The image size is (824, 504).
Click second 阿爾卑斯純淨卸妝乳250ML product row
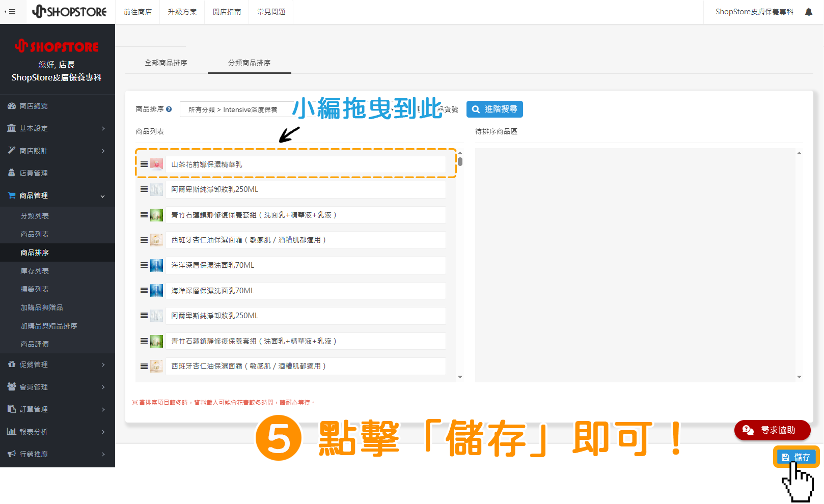click(x=306, y=316)
